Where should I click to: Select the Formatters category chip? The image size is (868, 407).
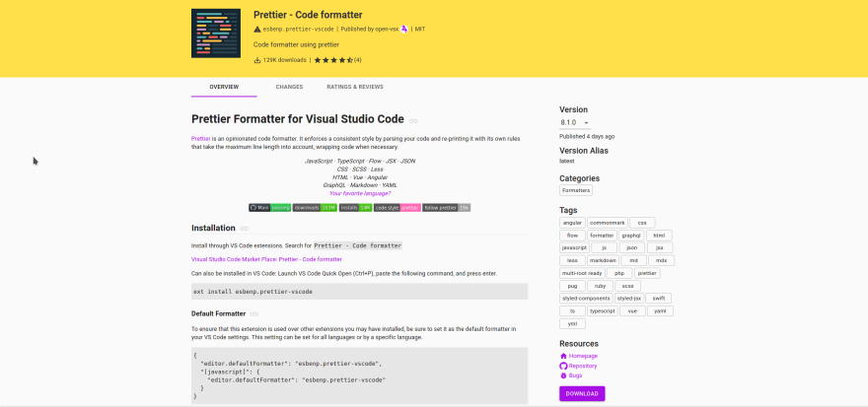(x=576, y=190)
